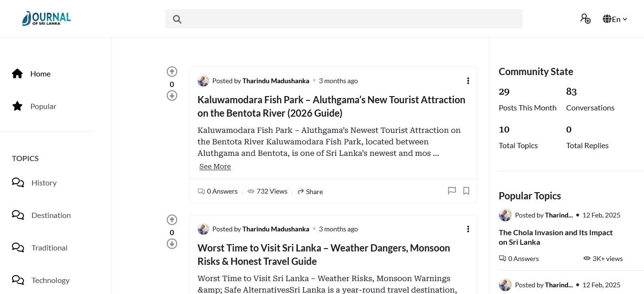This screenshot has width=644, height=294.
Task: Click the add user sign-up icon
Action: pyautogui.click(x=585, y=19)
